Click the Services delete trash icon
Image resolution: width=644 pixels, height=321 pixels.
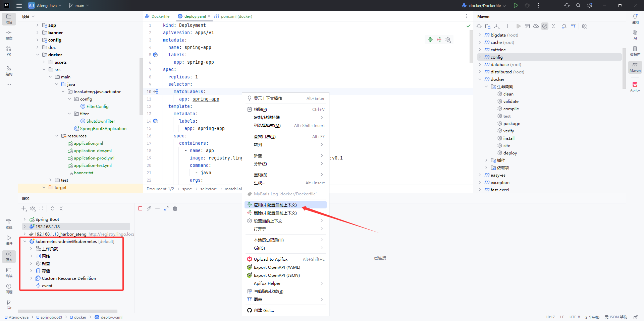(175, 208)
